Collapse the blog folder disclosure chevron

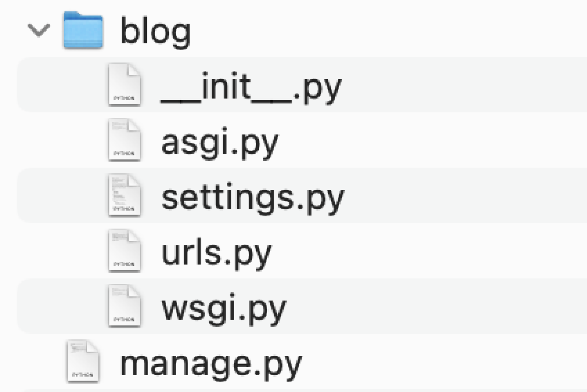[x=39, y=30]
